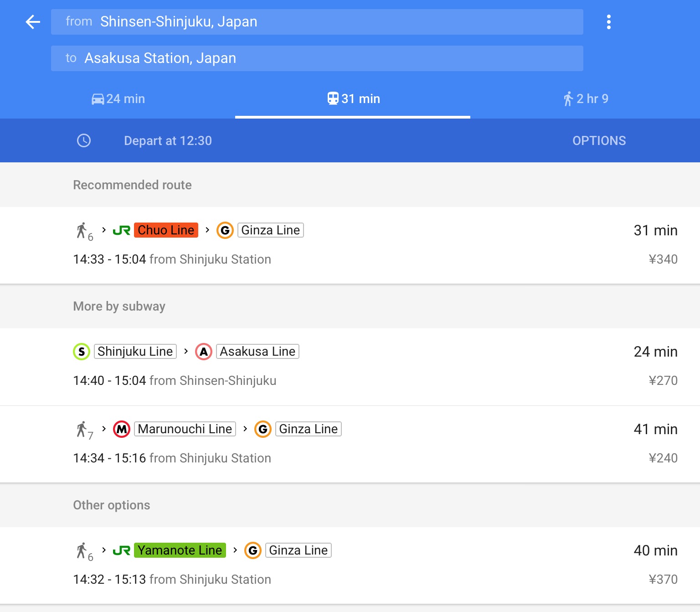The height and width of the screenshot is (612, 700).
Task: Switch to the walking tab, 2 hr 9
Action: 585,99
